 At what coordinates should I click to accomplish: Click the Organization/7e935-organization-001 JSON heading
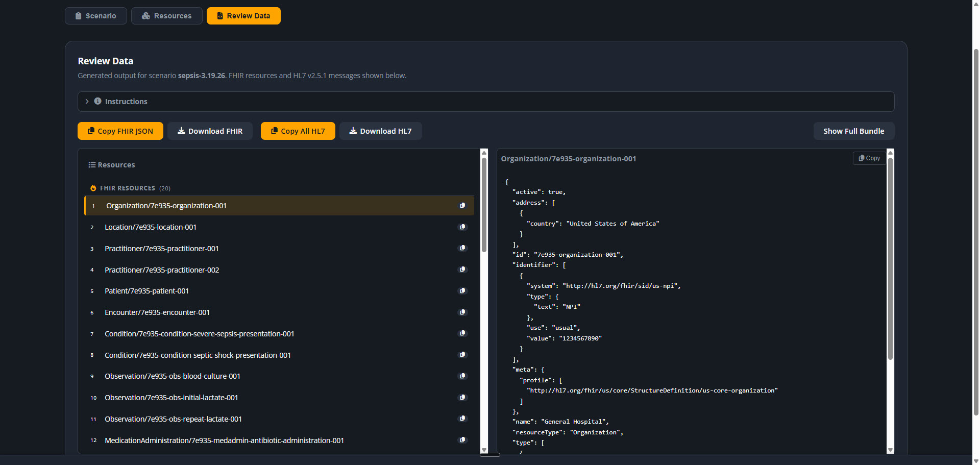[569, 159]
